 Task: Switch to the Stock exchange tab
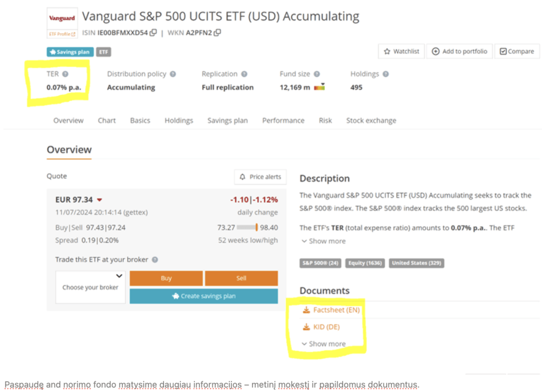pyautogui.click(x=371, y=121)
